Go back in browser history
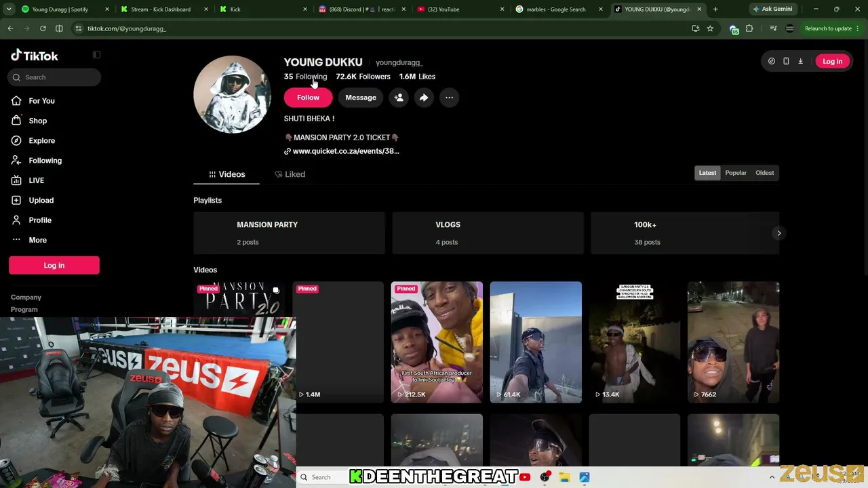Image resolution: width=868 pixels, height=488 pixels. click(x=10, y=28)
